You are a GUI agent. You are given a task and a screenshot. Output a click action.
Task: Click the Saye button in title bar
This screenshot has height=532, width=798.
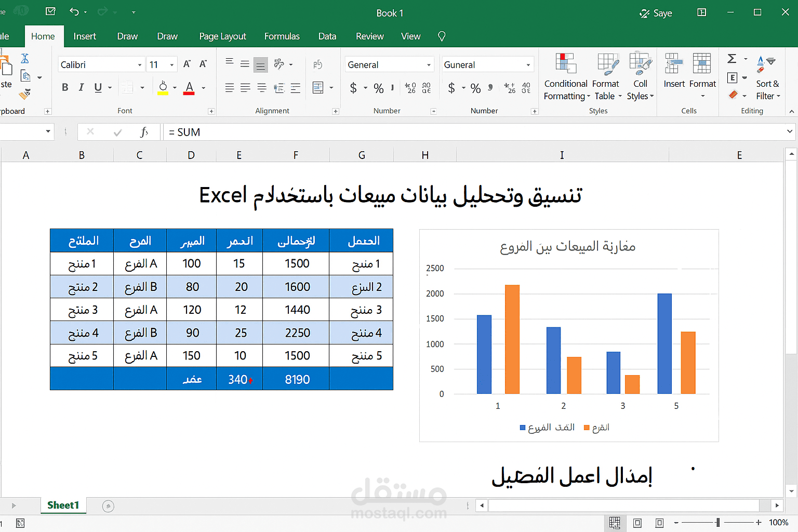tap(656, 13)
